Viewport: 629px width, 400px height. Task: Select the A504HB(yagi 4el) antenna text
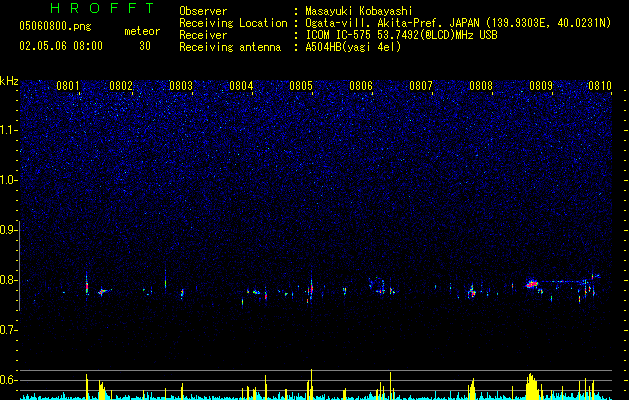353,47
